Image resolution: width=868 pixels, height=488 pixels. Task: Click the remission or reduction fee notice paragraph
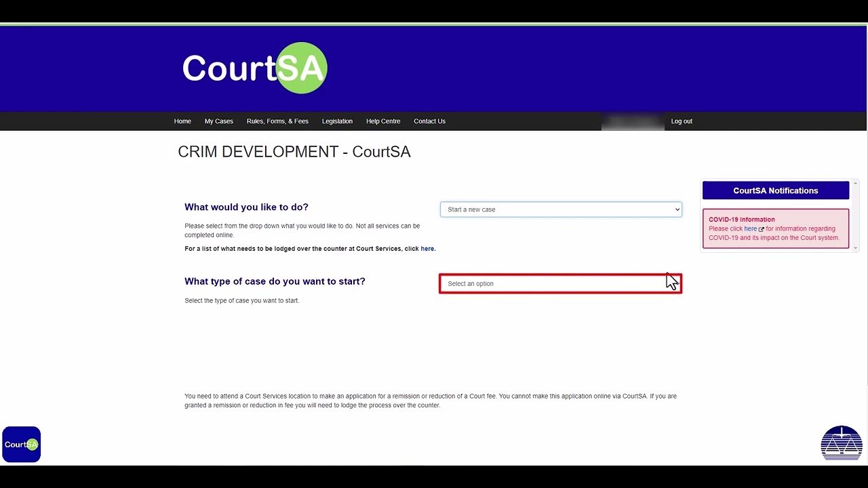tap(431, 401)
